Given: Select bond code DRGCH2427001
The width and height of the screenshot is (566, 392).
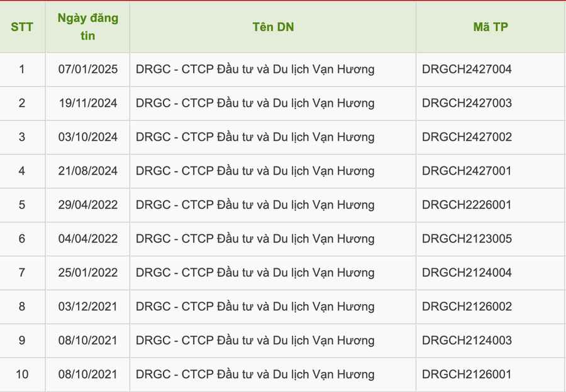Looking at the screenshot, I should pos(467,171).
